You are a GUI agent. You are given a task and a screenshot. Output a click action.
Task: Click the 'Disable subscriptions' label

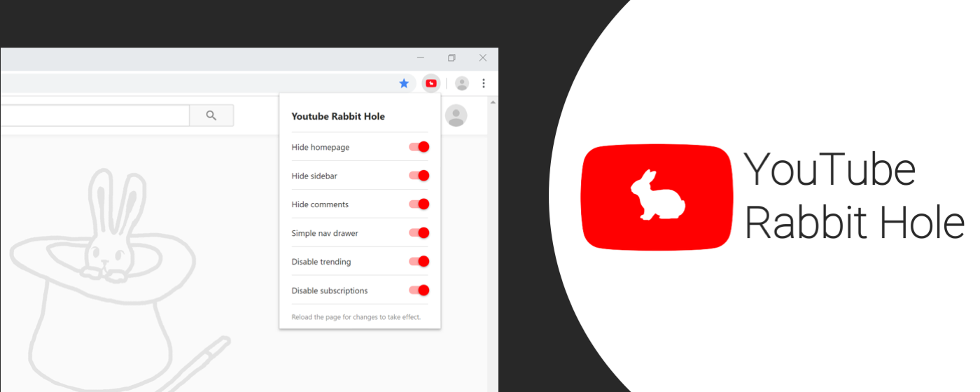(x=330, y=290)
